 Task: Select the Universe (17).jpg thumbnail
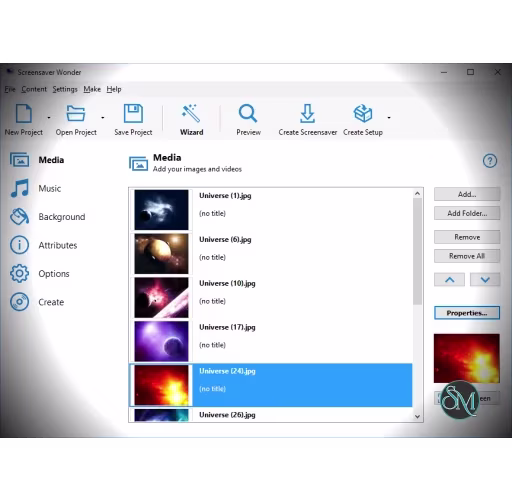161,341
